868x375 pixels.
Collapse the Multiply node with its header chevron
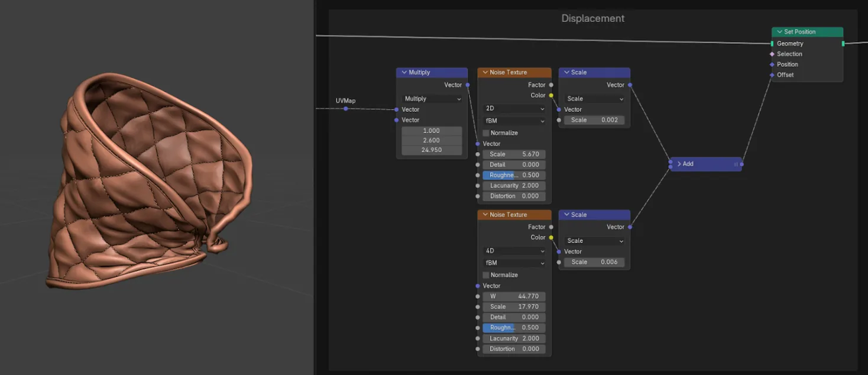coord(404,72)
